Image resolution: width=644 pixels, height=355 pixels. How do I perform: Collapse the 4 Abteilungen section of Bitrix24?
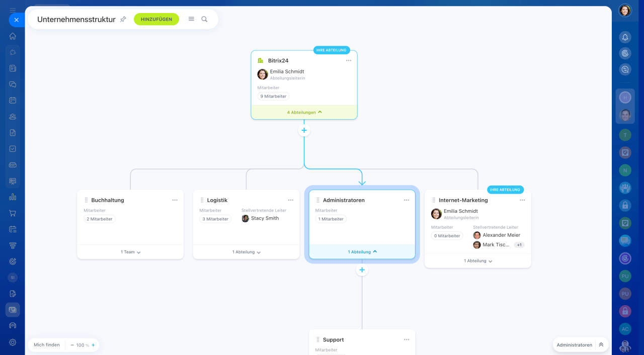coord(304,112)
